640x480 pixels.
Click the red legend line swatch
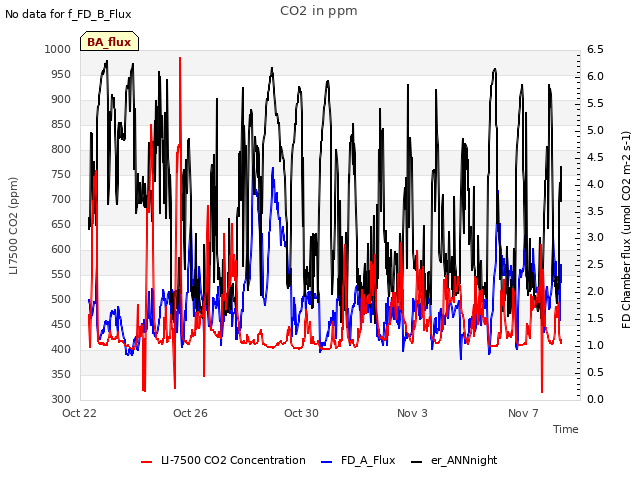[147, 462]
